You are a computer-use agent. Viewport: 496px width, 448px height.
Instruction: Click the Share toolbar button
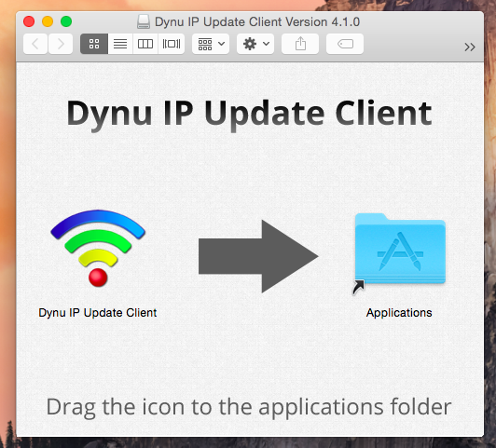point(300,44)
